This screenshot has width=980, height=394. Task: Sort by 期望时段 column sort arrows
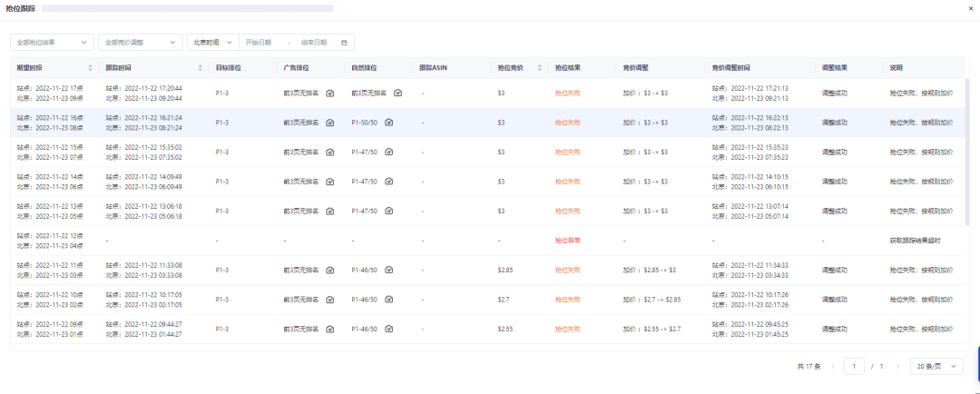click(90, 68)
